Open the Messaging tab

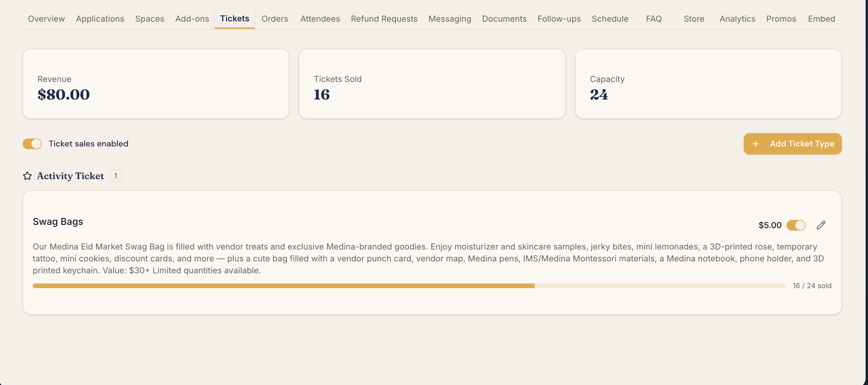click(x=450, y=19)
